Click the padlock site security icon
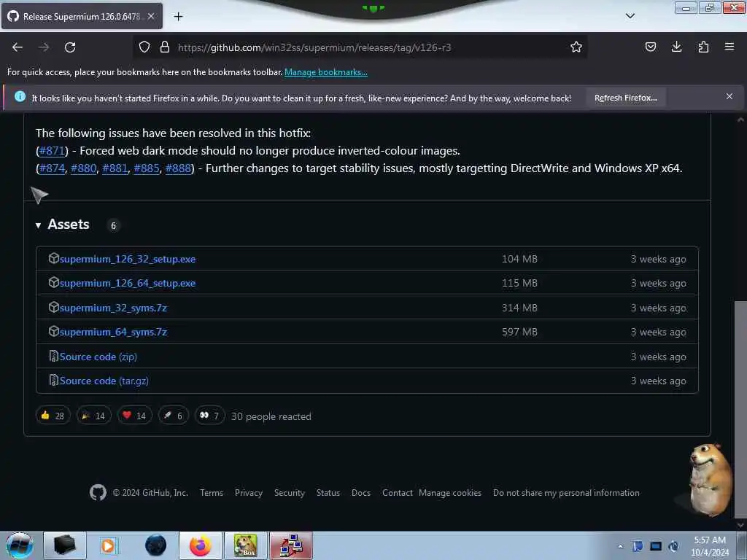Viewport: 747px width, 560px height. click(165, 47)
